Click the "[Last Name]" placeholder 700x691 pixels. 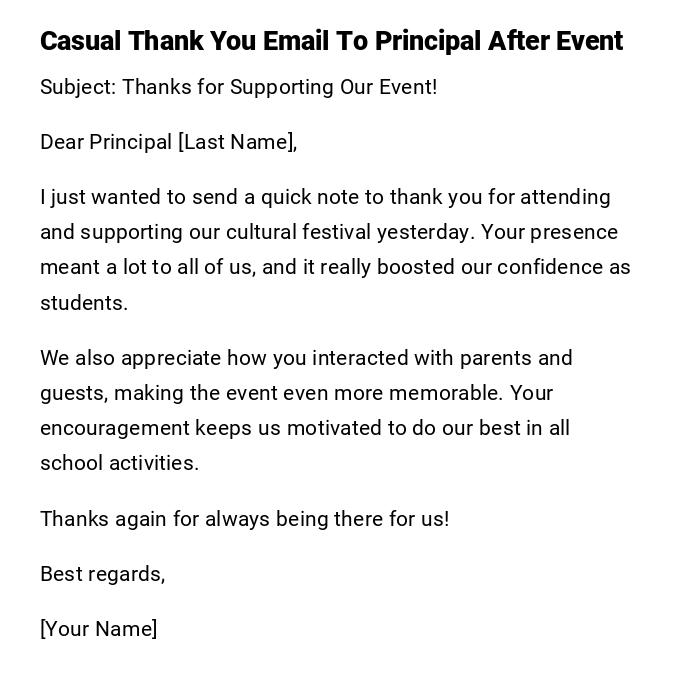coord(237,142)
